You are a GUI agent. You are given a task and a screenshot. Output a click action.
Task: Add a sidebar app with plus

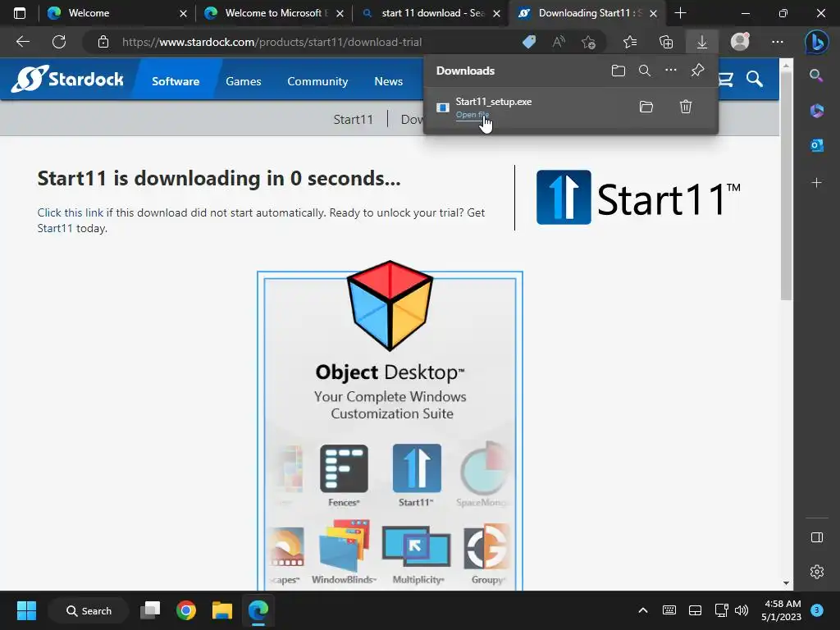[x=816, y=183]
